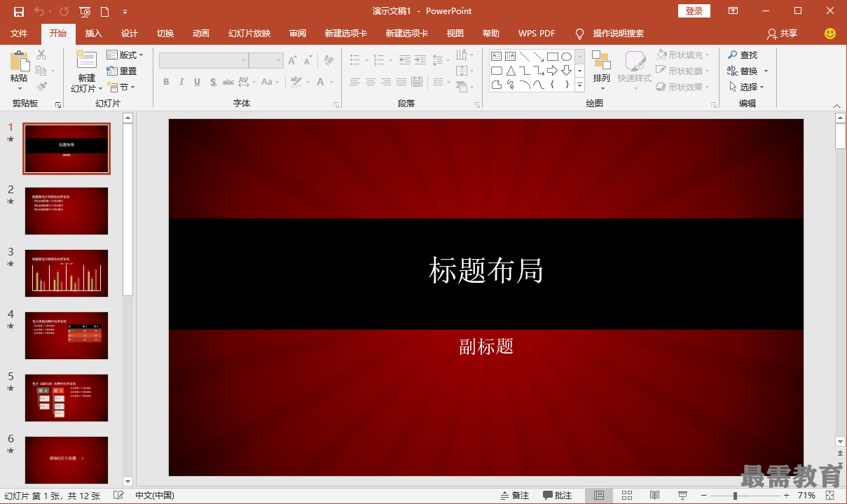Screen dimensions: 847x504
Task: Open the 选择 select dropdown
Action: 747,87
